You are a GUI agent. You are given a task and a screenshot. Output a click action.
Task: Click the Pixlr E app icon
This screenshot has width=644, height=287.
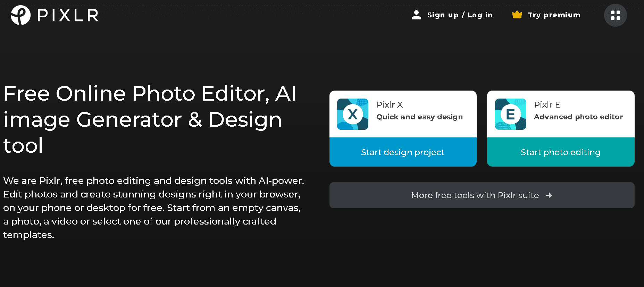(x=510, y=114)
